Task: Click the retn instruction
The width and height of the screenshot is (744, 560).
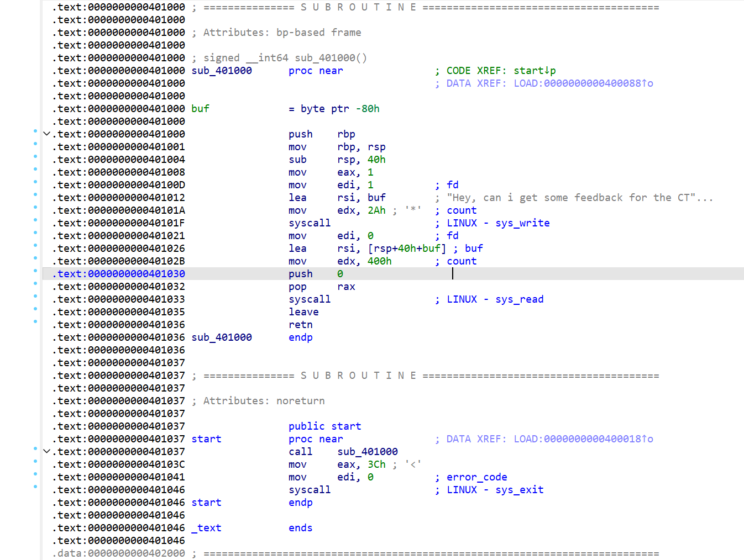Action: click(x=300, y=325)
